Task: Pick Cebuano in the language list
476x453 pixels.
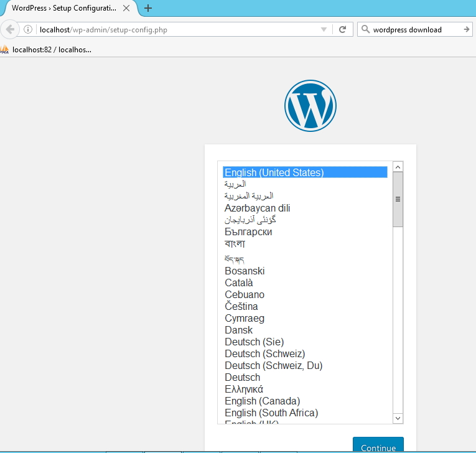Action: click(x=305, y=294)
